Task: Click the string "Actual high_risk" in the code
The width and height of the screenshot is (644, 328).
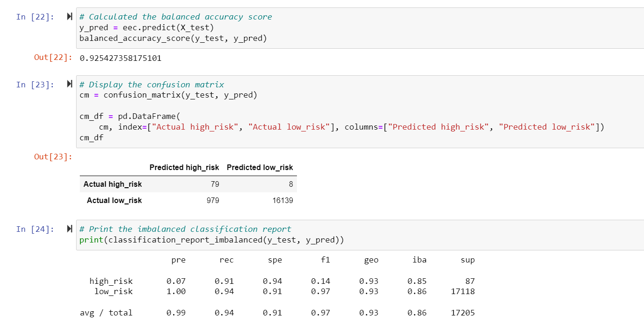Action: coord(195,127)
